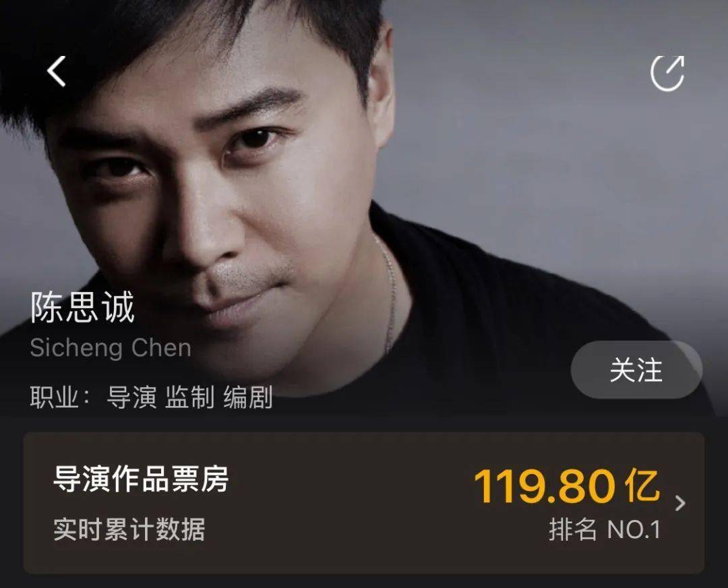Image resolution: width=728 pixels, height=588 pixels.
Task: Follow Sicheng Chen with the 关注 button
Action: [636, 370]
